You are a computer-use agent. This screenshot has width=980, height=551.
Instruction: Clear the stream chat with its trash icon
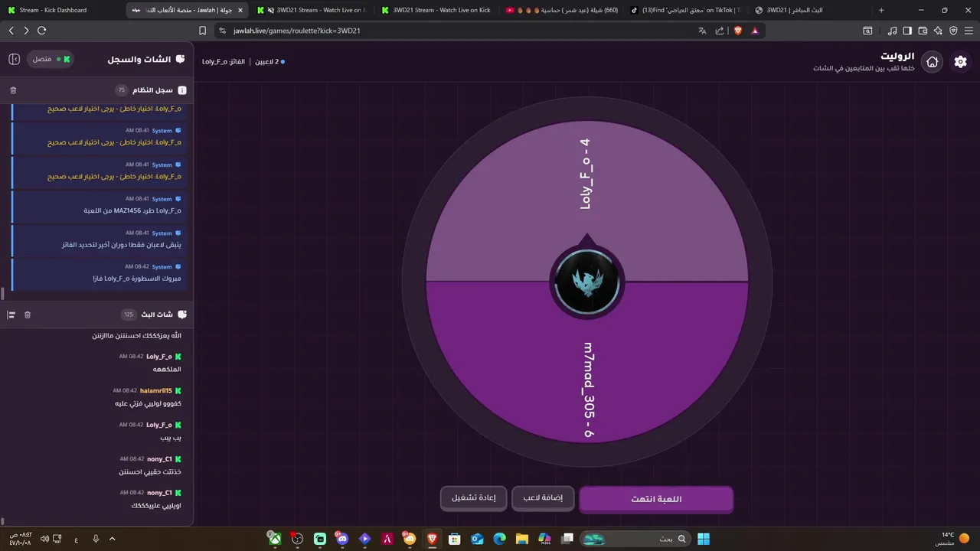tap(28, 315)
